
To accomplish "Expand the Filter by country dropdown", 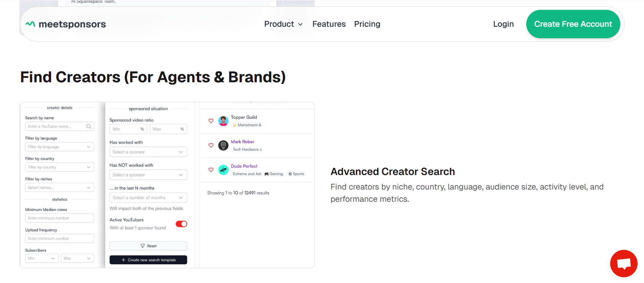I will pos(60,167).
